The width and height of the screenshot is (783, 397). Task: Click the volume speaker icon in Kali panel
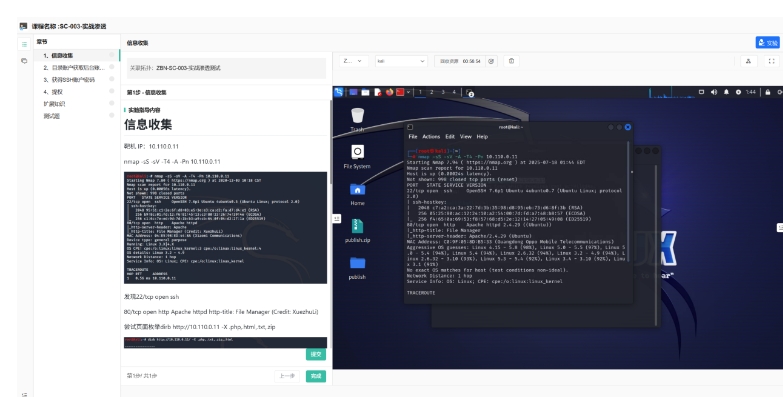714,92
